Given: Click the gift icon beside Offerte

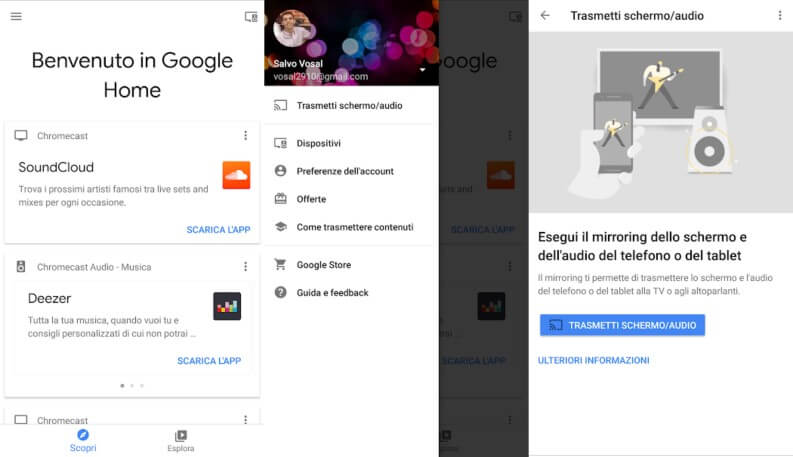Looking at the screenshot, I should 280,198.
